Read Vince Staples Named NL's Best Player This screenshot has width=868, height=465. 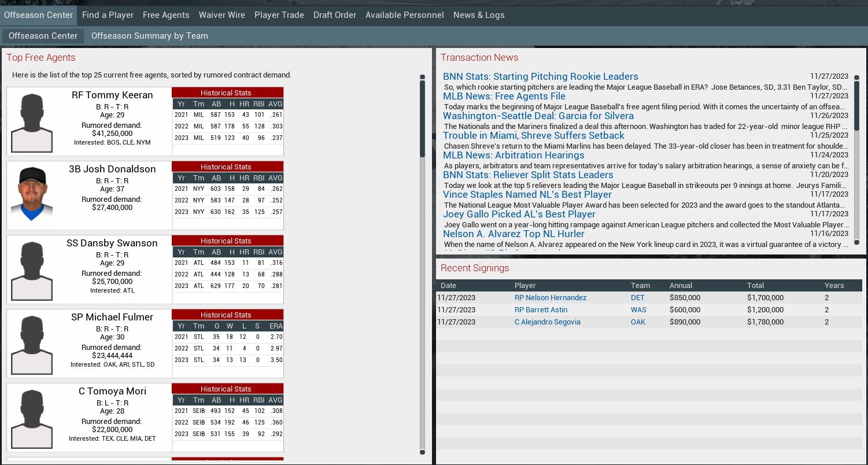[527, 195]
